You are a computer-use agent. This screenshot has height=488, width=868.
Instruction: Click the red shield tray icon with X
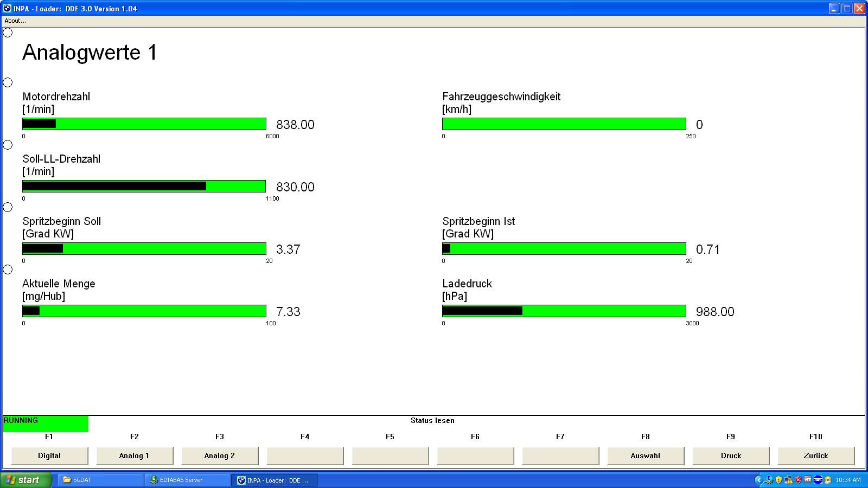798,480
